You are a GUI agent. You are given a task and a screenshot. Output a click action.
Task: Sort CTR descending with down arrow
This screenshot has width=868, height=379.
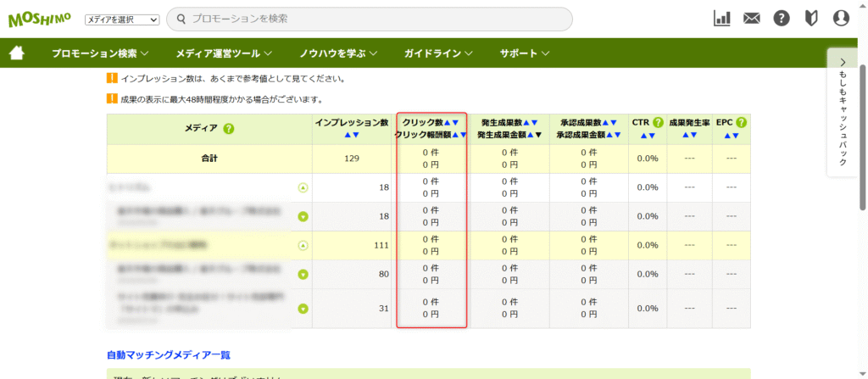(x=652, y=135)
